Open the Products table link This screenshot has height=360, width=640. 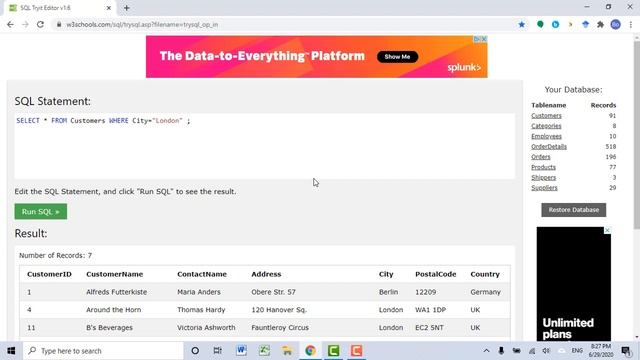pos(543,167)
